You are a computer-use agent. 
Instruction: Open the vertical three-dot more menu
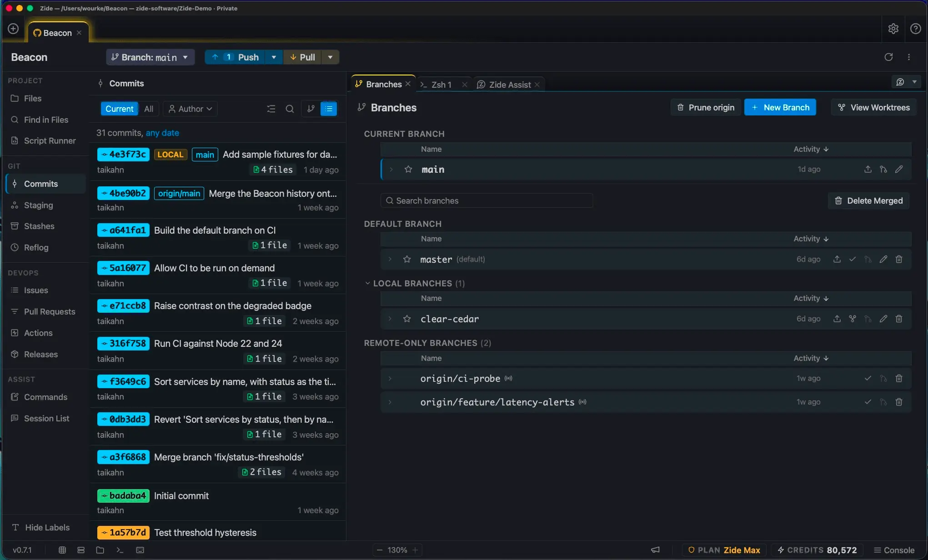pyautogui.click(x=909, y=57)
